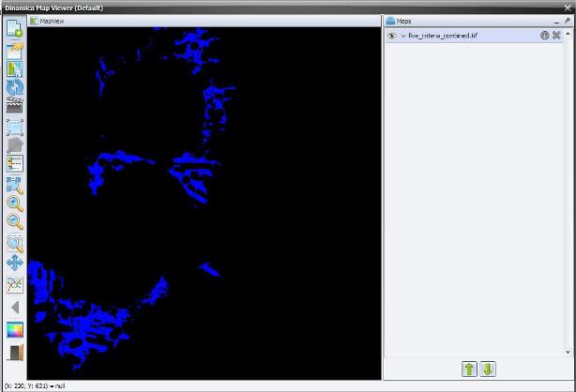The height and width of the screenshot is (392, 576).
Task: Click the graph curves icon
Action: (15, 285)
